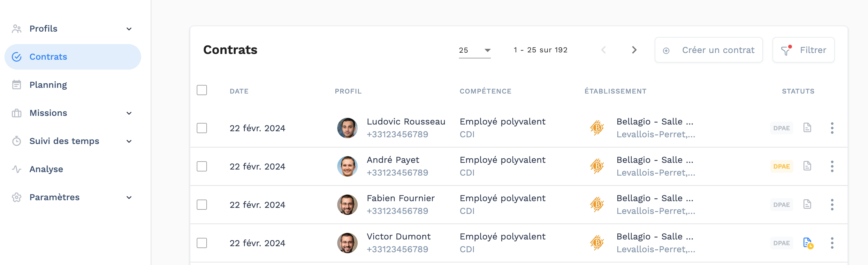The image size is (868, 265).
Task: Open document icon for Ludovic Rousseau contract
Action: click(x=807, y=128)
